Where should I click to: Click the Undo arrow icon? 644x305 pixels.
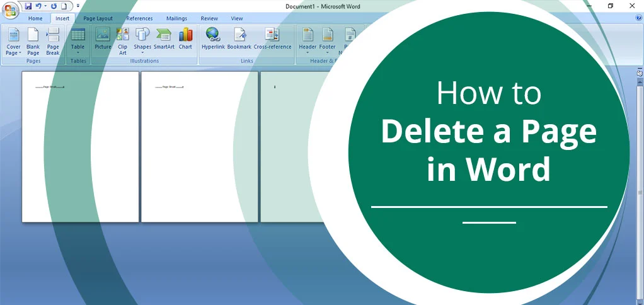[x=38, y=6]
